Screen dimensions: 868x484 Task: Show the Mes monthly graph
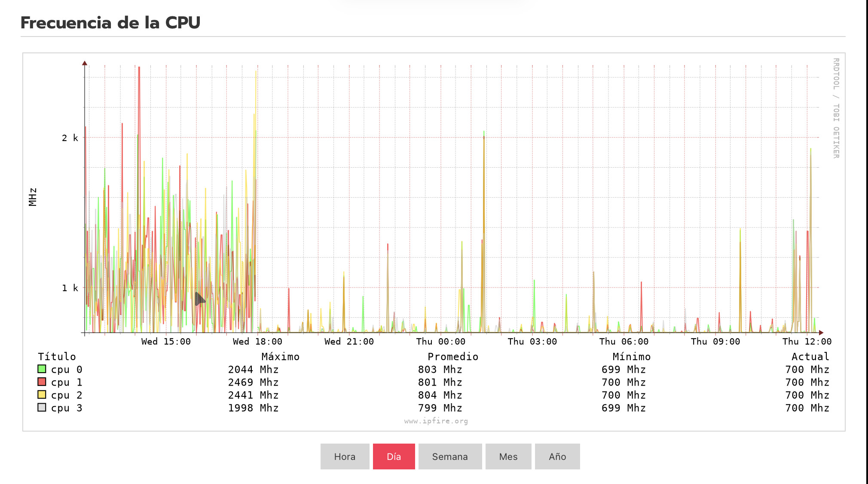pos(508,456)
